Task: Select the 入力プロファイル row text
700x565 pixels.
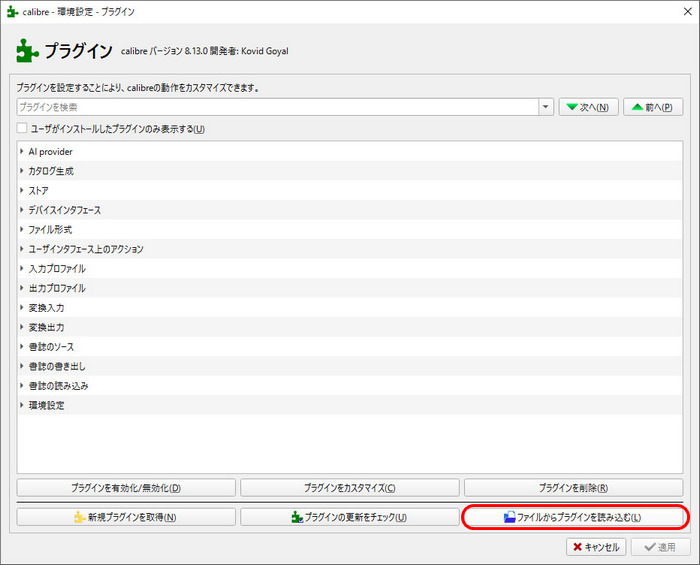Action: pyautogui.click(x=57, y=269)
